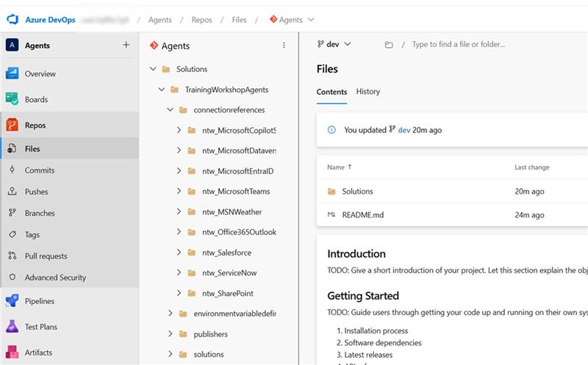588x365 pixels.
Task: Click the Repos breadcrumb link
Action: point(201,20)
